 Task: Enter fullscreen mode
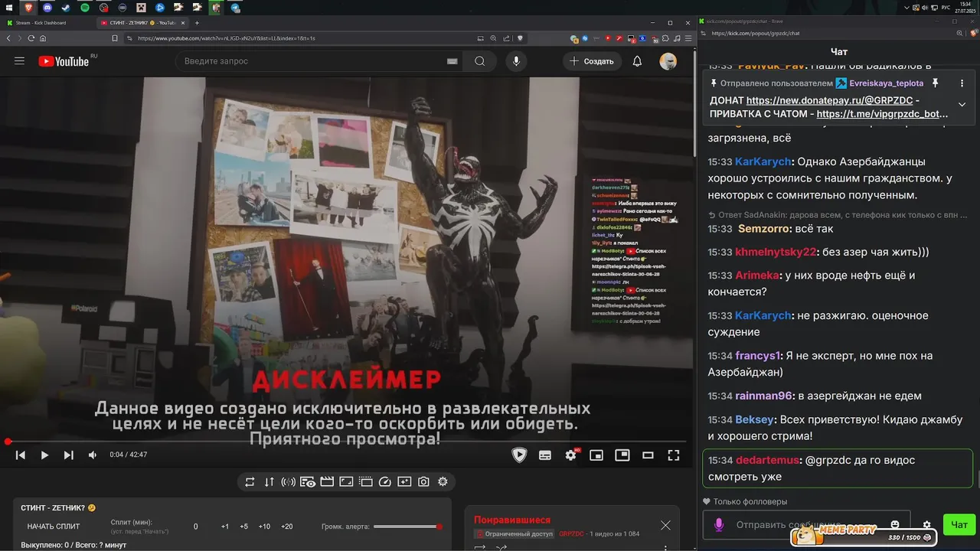(674, 455)
